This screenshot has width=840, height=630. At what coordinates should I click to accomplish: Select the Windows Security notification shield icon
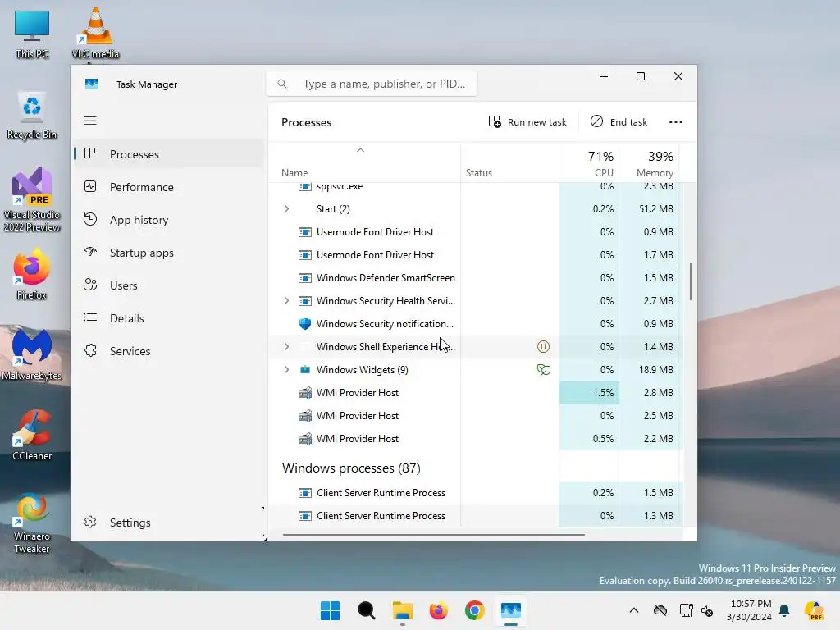305,323
